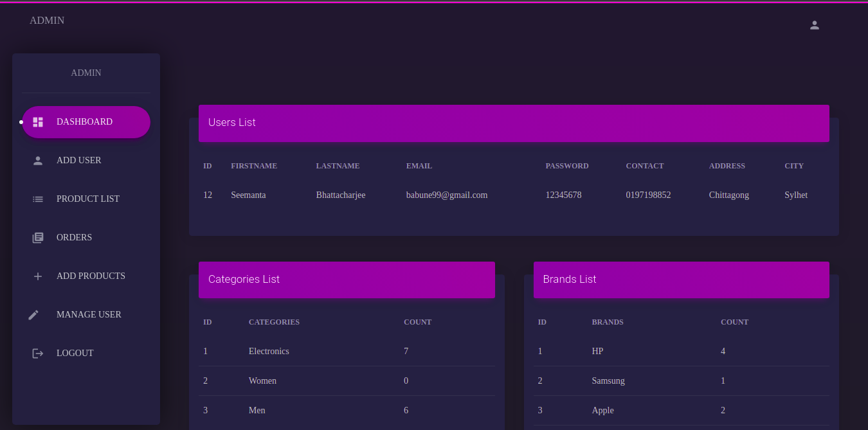Click the COUNT header in Categories List
Screen dimensions: 868x430
point(417,322)
